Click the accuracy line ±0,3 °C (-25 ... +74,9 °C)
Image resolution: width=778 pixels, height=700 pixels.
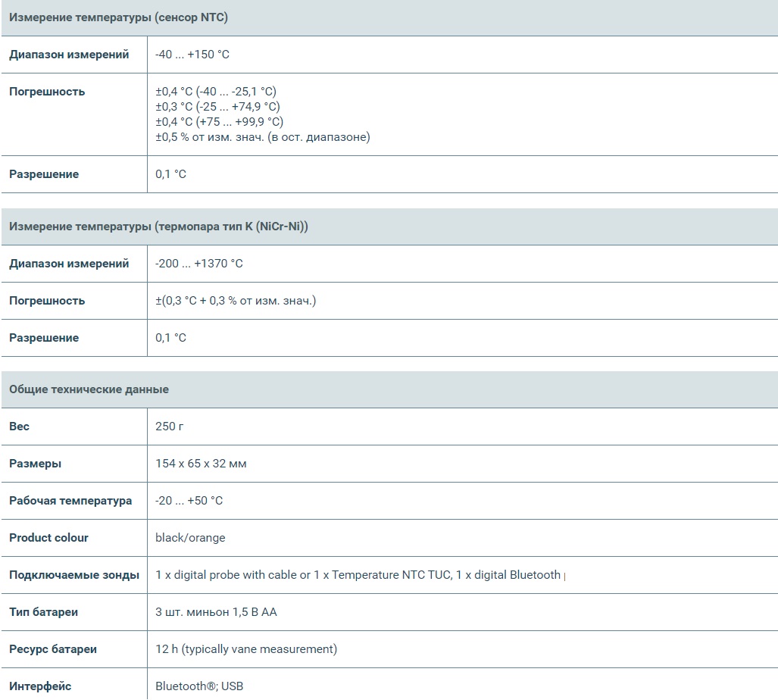(x=217, y=107)
